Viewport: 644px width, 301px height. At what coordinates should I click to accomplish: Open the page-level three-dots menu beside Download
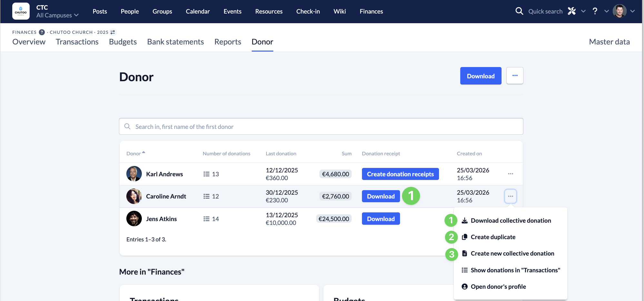515,76
